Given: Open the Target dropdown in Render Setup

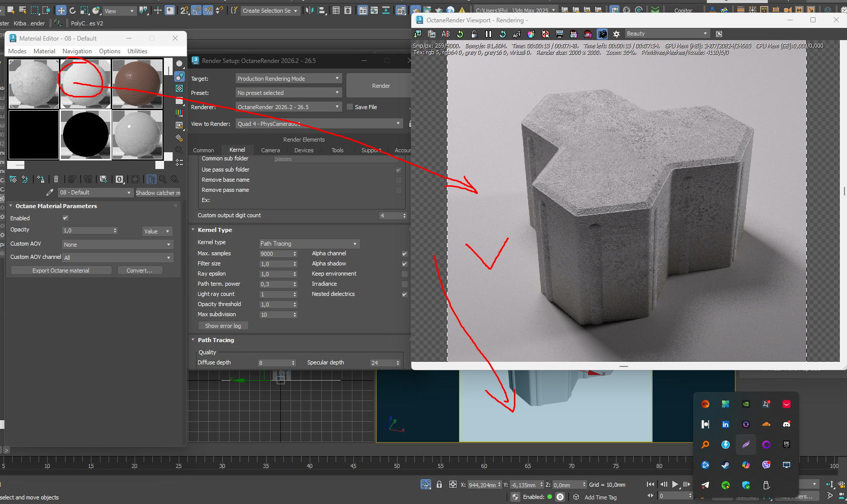Looking at the screenshot, I should (x=288, y=79).
